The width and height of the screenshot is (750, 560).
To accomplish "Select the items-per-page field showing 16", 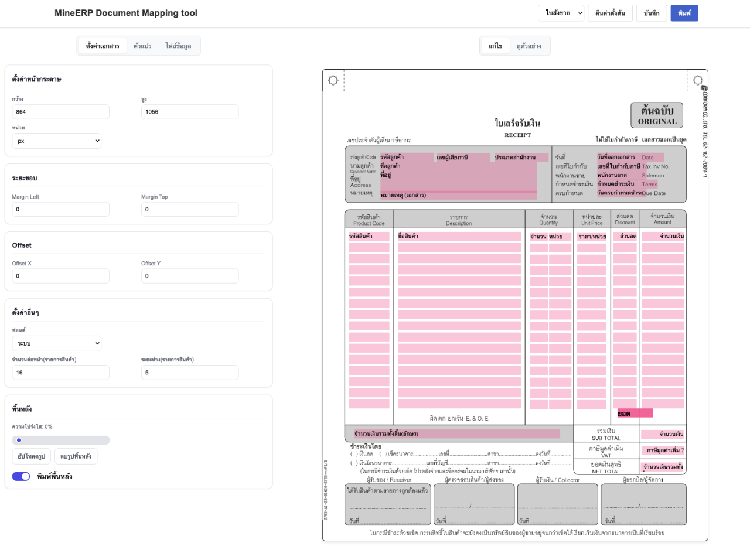I will click(61, 373).
